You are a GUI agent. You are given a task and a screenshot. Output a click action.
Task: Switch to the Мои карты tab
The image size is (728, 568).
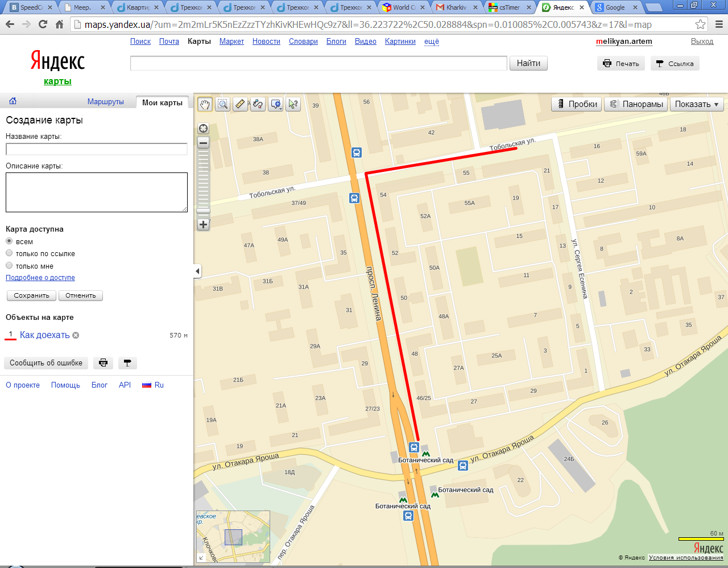162,102
